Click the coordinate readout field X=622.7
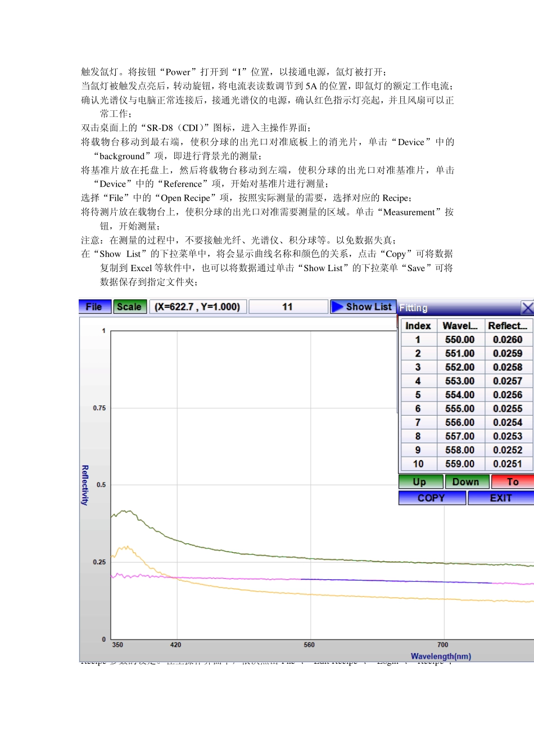The width and height of the screenshot is (534, 756). 197,307
